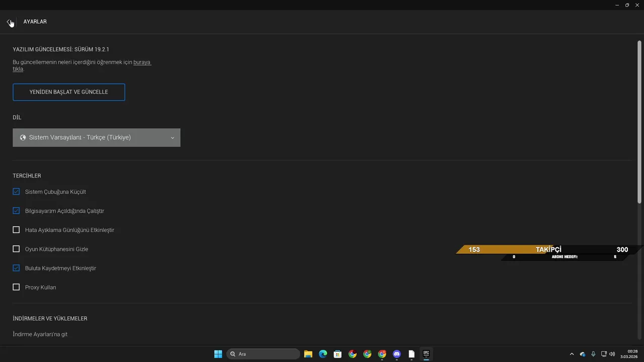The width and height of the screenshot is (644, 362).
Task: Click the globe icon in the language selector
Action: pyautogui.click(x=23, y=138)
